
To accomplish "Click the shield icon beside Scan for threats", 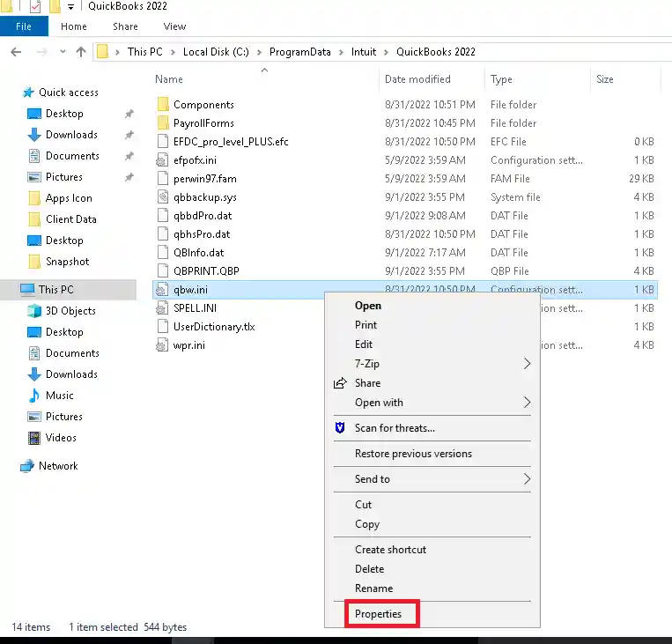I will 340,427.
